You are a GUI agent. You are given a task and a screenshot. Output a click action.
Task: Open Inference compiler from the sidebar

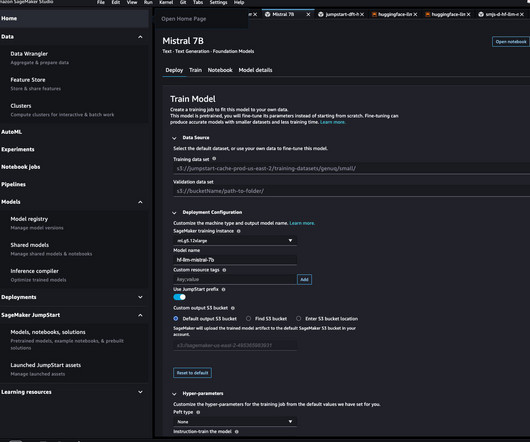34,271
